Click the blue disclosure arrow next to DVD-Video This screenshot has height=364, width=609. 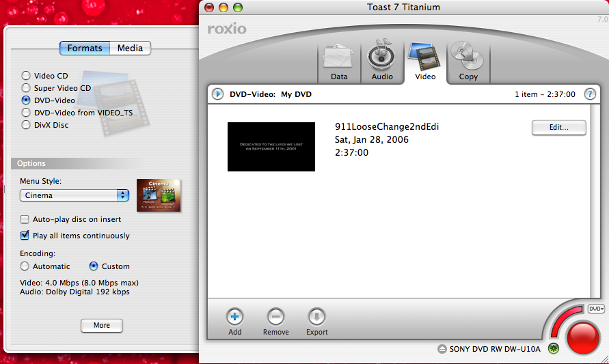point(217,94)
